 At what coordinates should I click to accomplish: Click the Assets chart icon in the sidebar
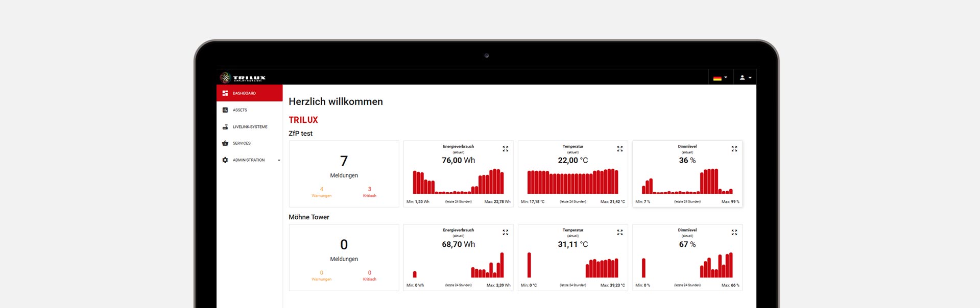pos(225,110)
